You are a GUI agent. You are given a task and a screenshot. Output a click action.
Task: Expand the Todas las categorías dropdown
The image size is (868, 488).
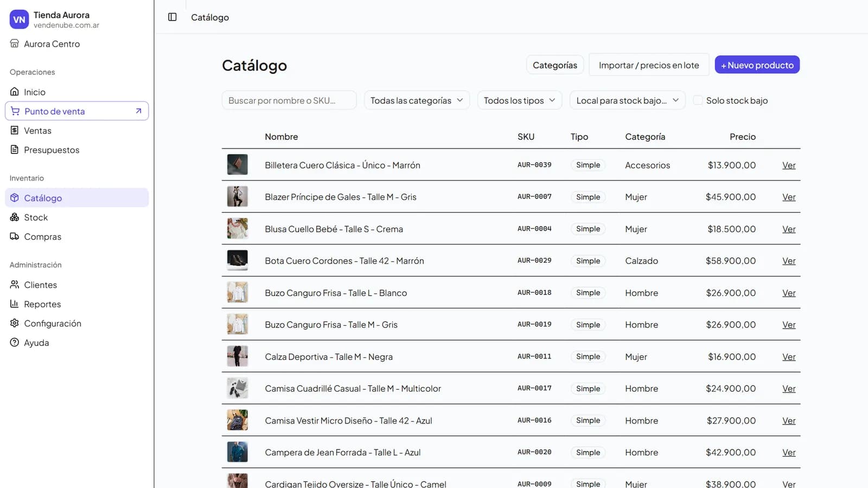(x=417, y=100)
